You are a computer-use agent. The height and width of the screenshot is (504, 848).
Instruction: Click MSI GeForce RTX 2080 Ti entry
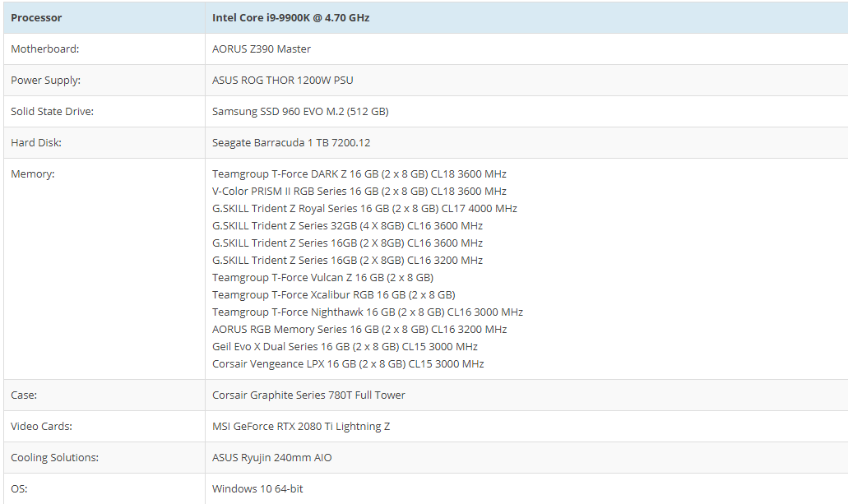point(301,426)
